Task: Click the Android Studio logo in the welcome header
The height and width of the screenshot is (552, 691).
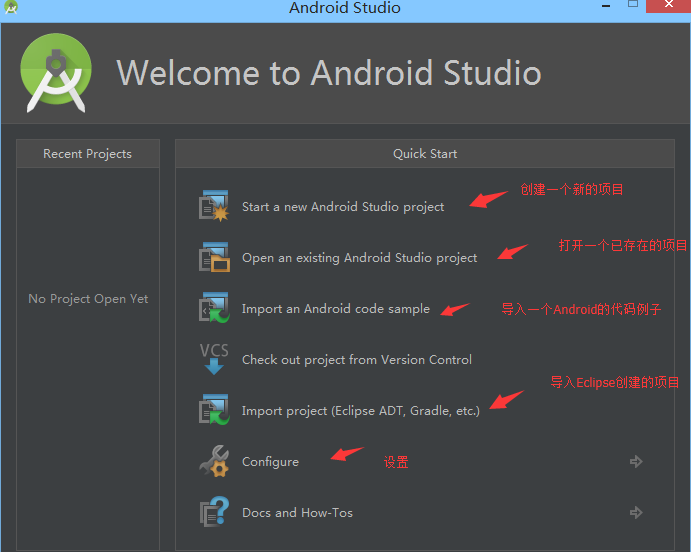Action: click(56, 73)
